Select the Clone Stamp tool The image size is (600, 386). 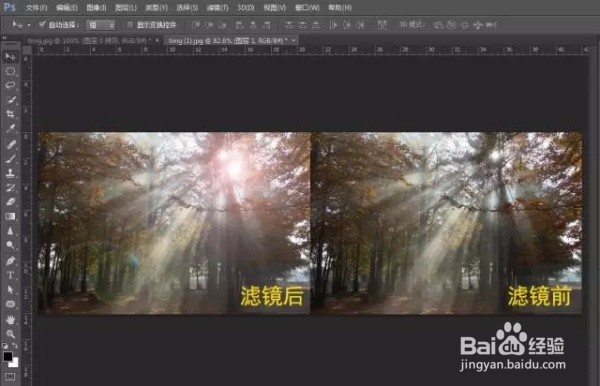(10, 173)
